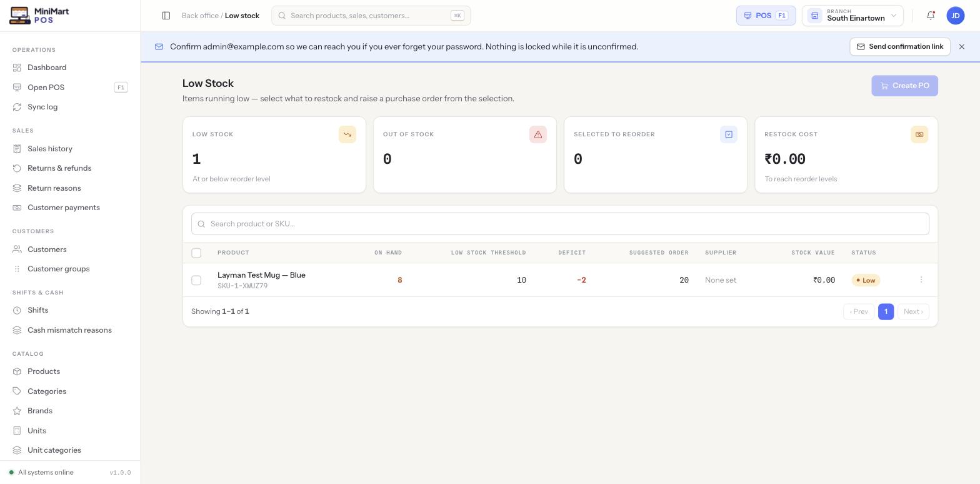Click the Unit categories icon
The width and height of the screenshot is (980, 484).
click(17, 450)
